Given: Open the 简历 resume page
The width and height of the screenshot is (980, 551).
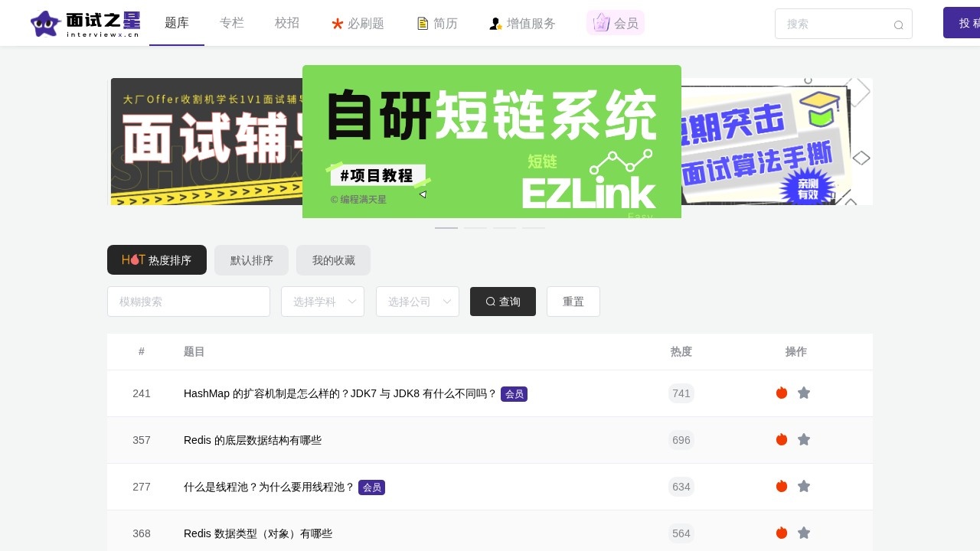Looking at the screenshot, I should pos(436,24).
